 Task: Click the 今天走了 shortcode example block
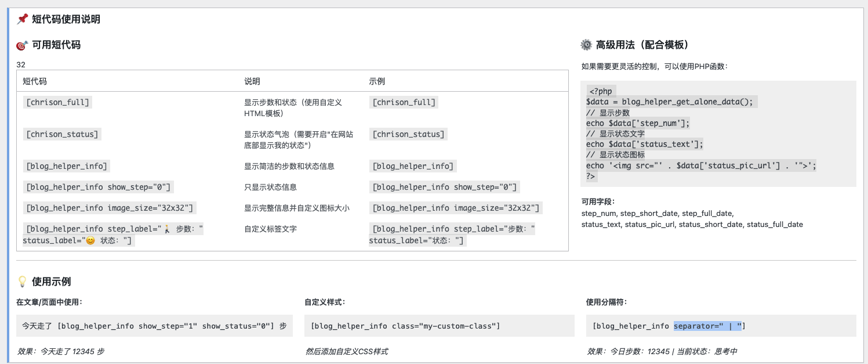click(154, 326)
